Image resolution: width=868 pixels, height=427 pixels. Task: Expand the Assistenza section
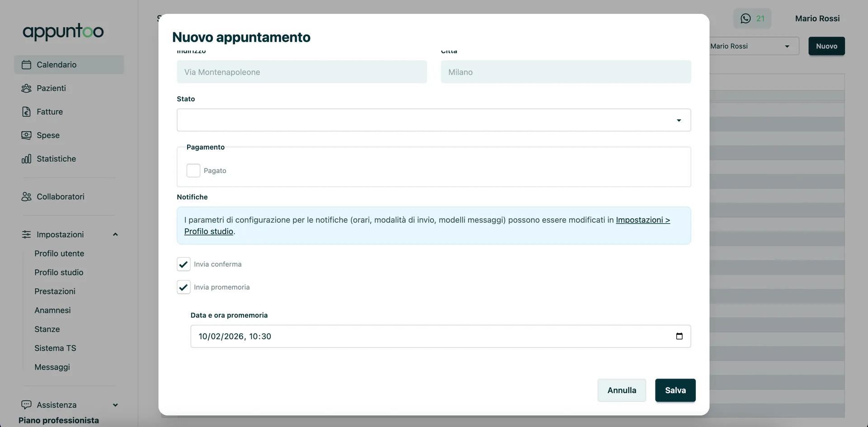coord(115,405)
